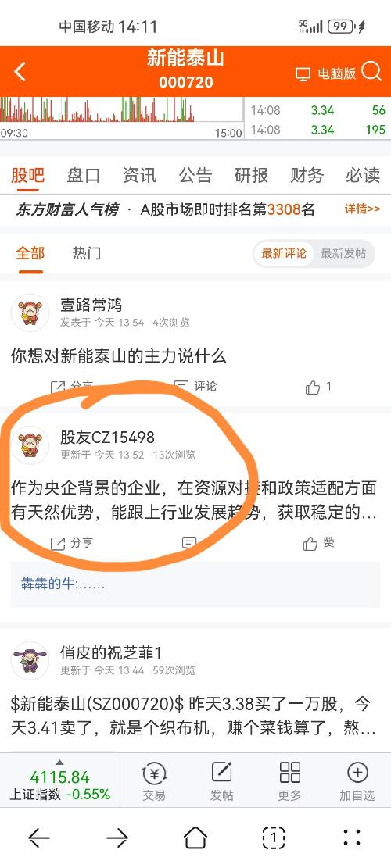Tap the back arrow in orange header
The height and width of the screenshot is (868, 391).
point(20,72)
